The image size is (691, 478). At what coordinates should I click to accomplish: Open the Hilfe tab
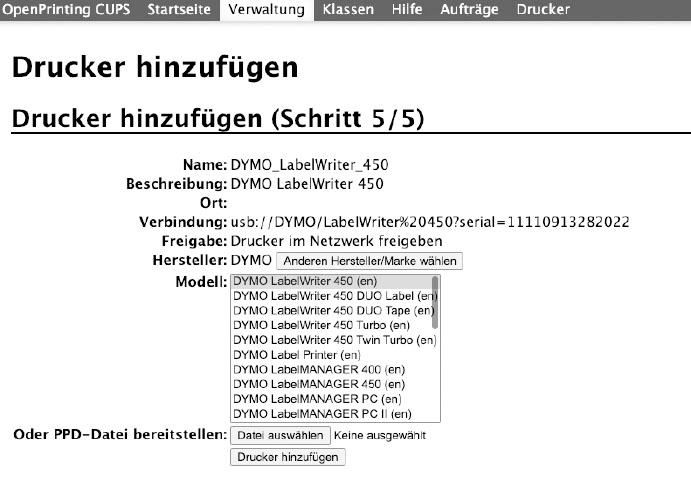point(407,10)
